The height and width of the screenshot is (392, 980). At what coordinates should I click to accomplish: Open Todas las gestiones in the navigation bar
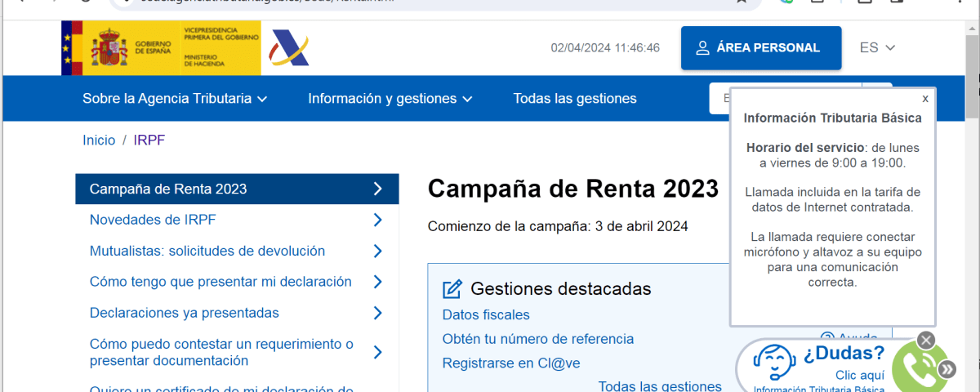tap(575, 99)
